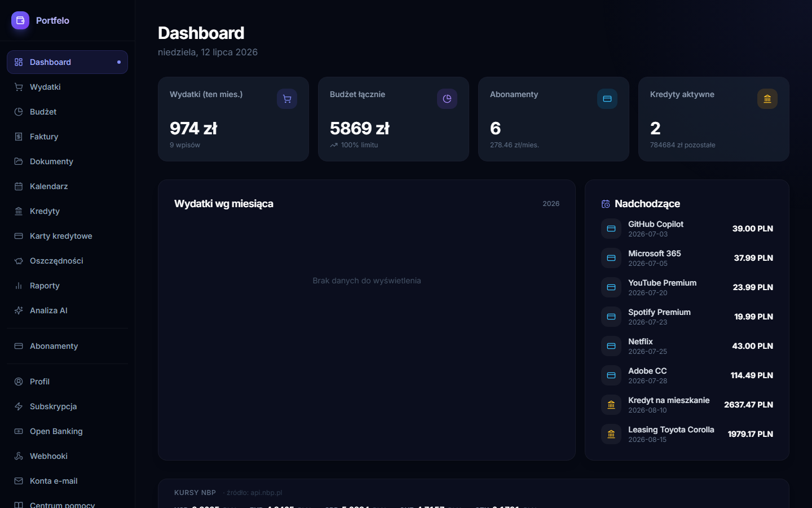
Task: Click the Dokumenty folder sidebar icon
Action: (x=19, y=161)
